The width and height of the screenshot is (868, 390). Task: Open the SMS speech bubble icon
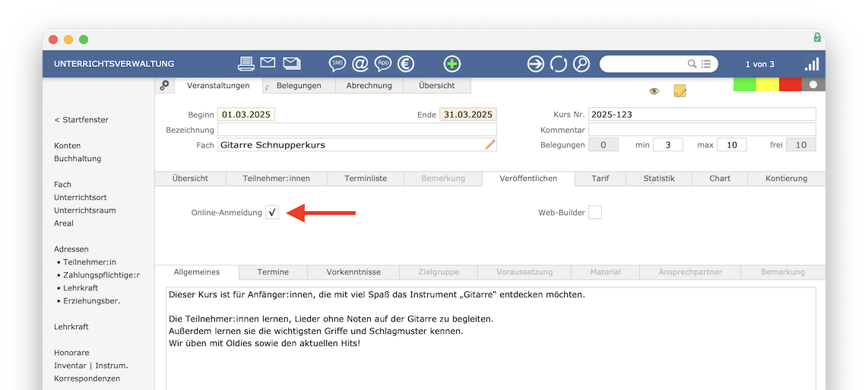tap(337, 64)
